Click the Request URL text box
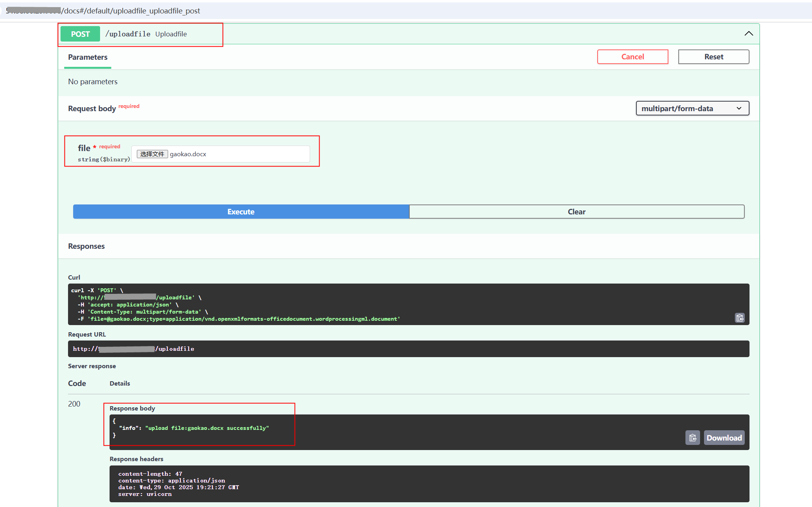812x507 pixels. pyautogui.click(x=409, y=349)
